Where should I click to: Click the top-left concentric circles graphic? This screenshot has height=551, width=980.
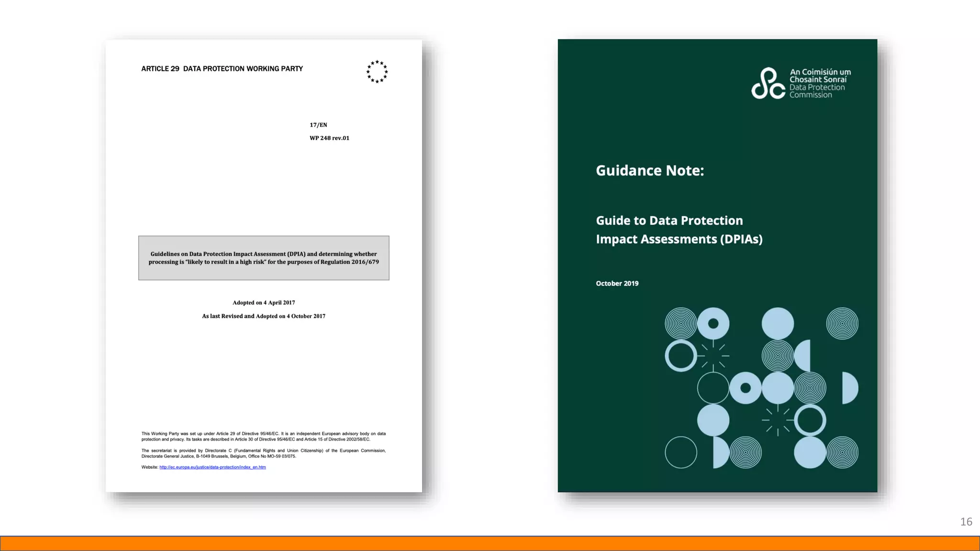click(680, 323)
